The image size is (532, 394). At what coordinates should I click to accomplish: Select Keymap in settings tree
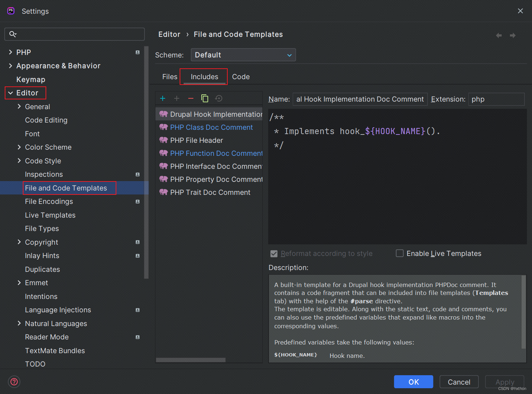[31, 80]
